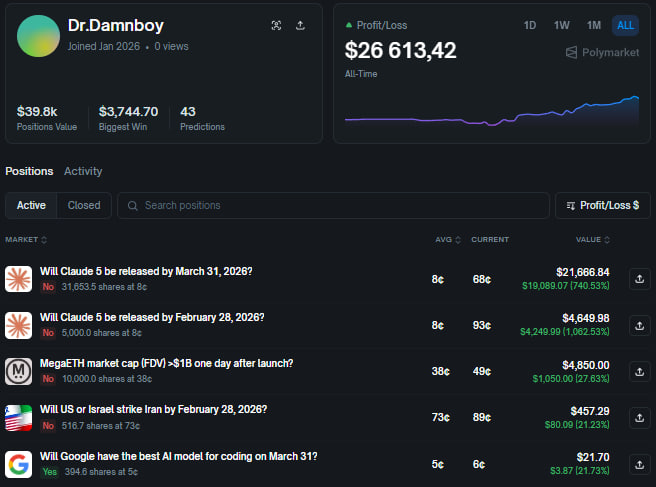656x487 pixels.
Task: Click the CURRENT column header
Action: [x=490, y=240]
